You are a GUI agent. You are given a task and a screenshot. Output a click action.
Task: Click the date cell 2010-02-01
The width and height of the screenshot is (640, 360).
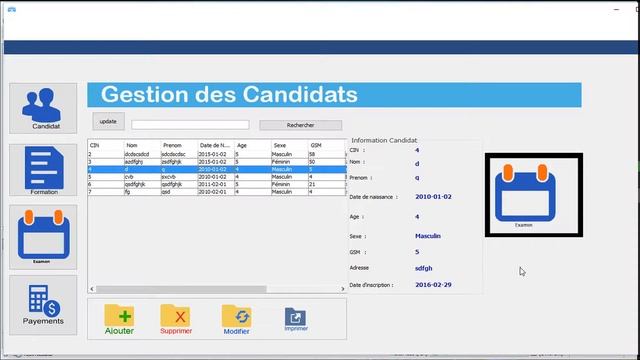216,191
